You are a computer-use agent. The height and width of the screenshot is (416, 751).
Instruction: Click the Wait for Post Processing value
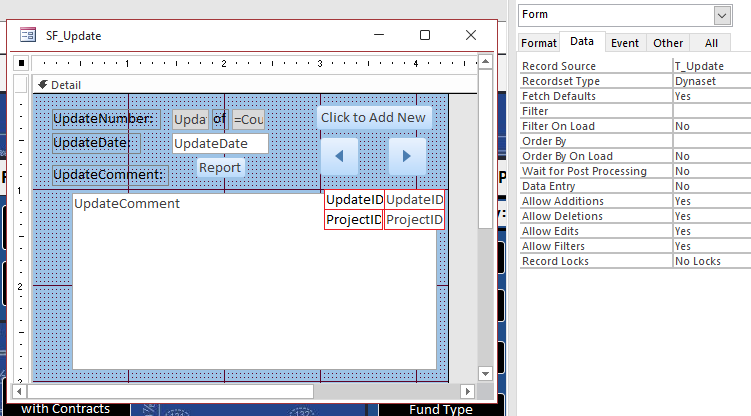click(x=712, y=171)
